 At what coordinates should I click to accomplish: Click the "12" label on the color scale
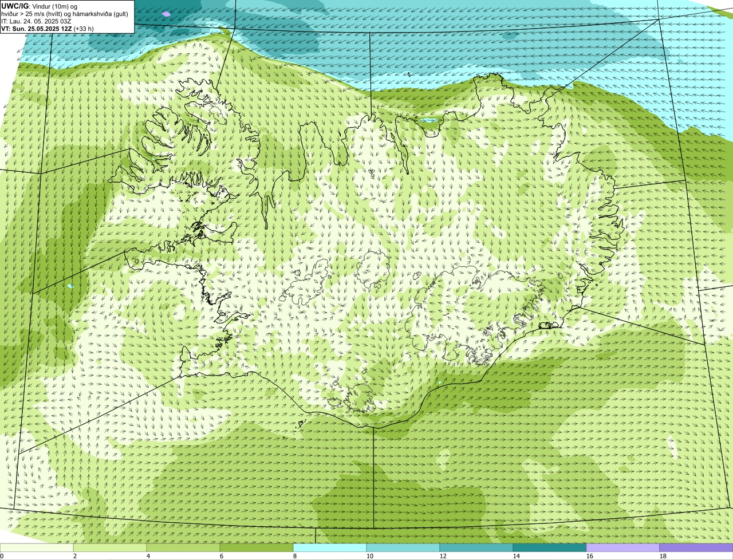tap(443, 556)
